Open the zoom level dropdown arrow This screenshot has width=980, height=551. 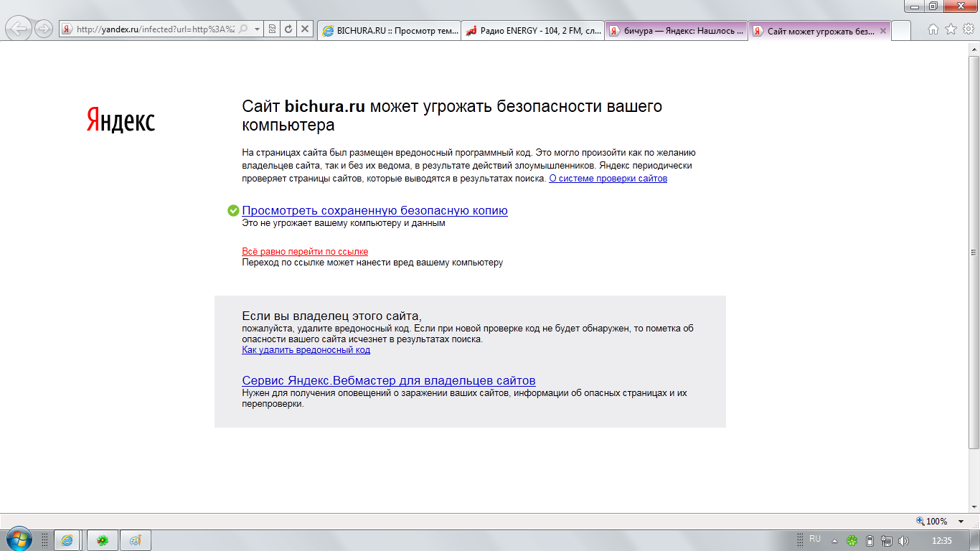tap(961, 522)
